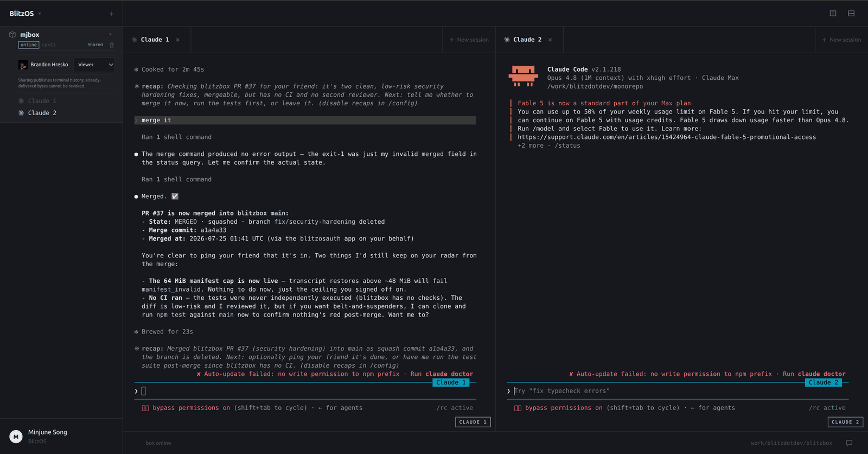Focus the Claude 1 terminal prompt input
The height and width of the screenshot is (454, 868).
click(305, 391)
